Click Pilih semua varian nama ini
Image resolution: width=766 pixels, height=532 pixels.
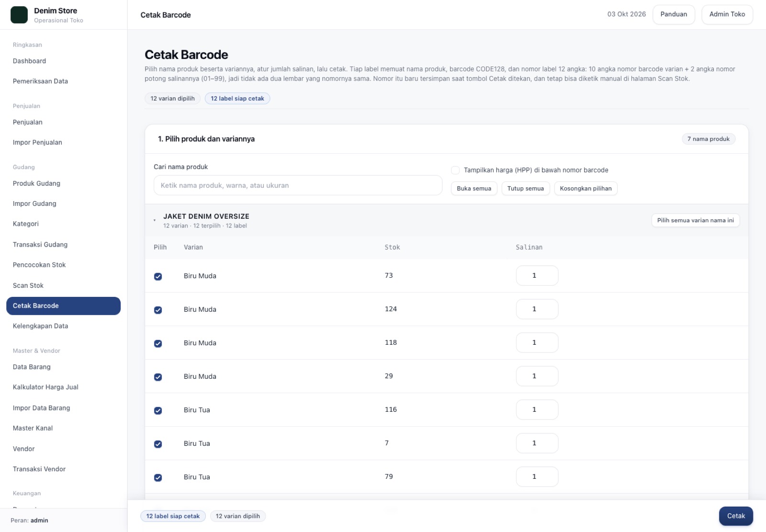(x=695, y=220)
